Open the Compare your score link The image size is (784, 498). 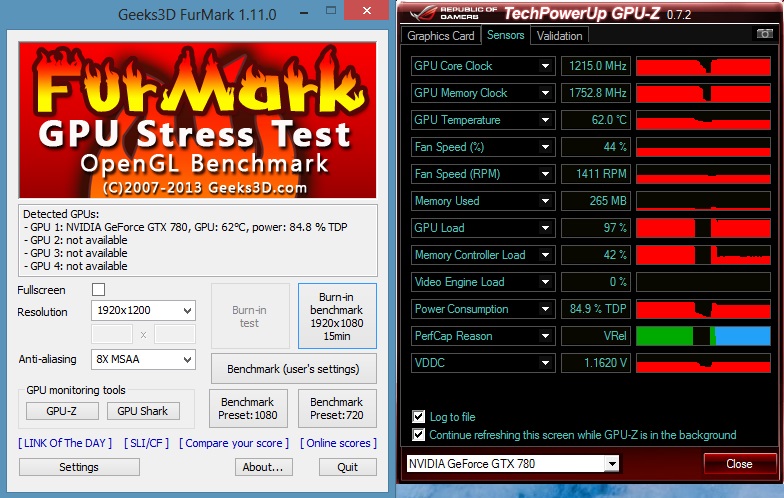tap(234, 443)
